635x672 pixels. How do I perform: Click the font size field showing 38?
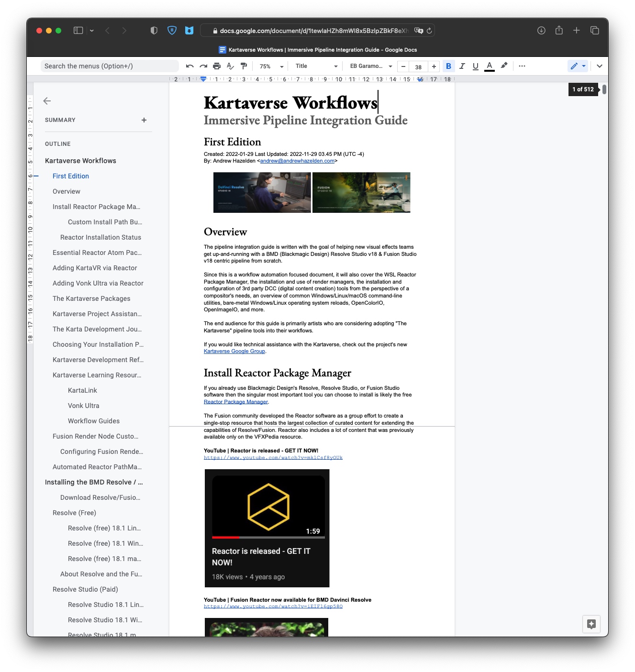[x=418, y=67]
